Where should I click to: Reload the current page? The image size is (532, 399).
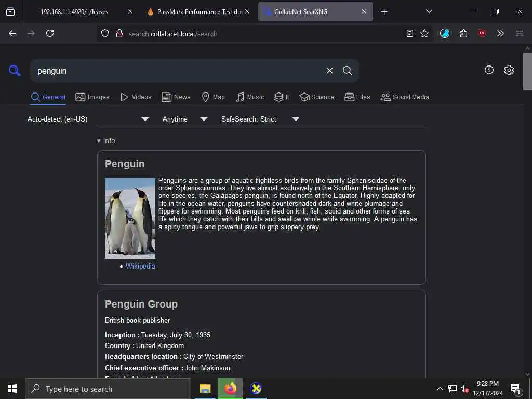click(x=50, y=33)
